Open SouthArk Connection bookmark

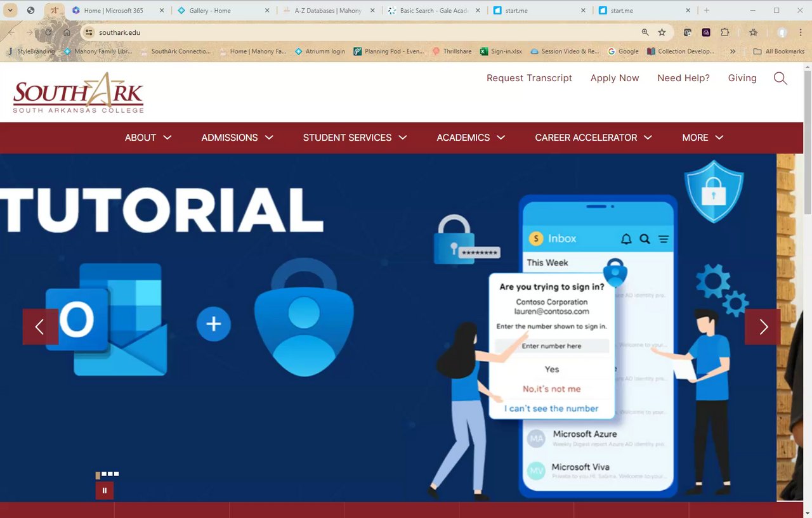175,51
